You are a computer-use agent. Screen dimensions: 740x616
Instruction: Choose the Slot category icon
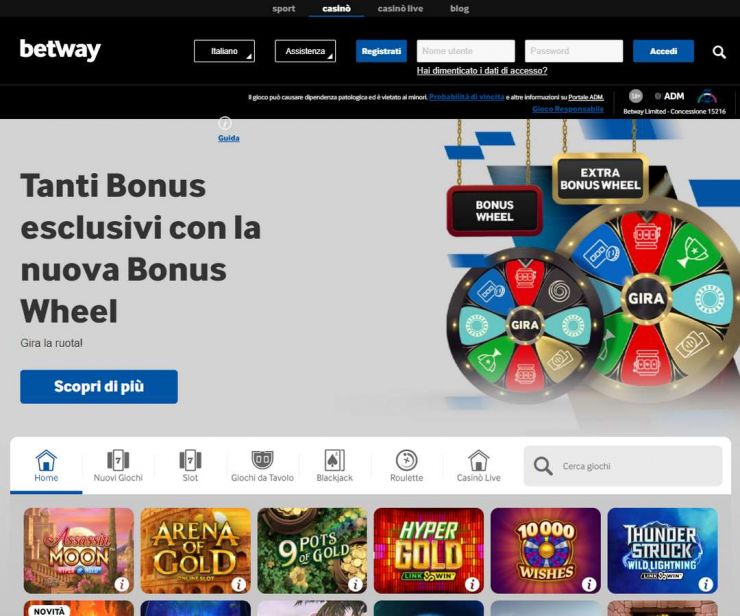coord(190,460)
